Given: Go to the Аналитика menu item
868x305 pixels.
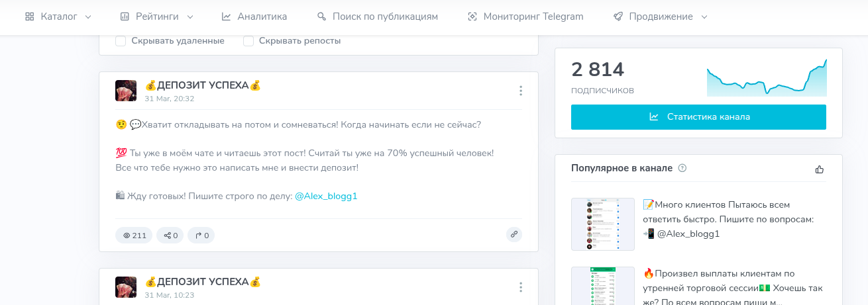Looking at the screenshot, I should 254,17.
